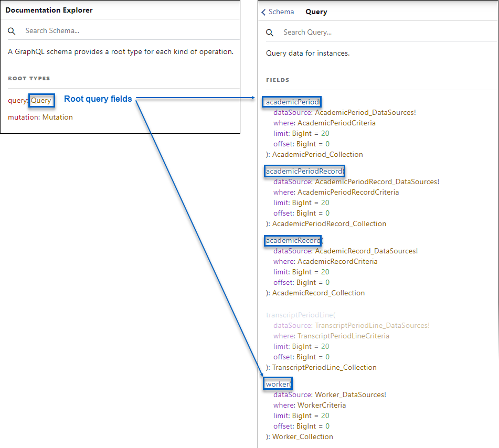Open AcademicRecord_Collection return type

coord(318,293)
